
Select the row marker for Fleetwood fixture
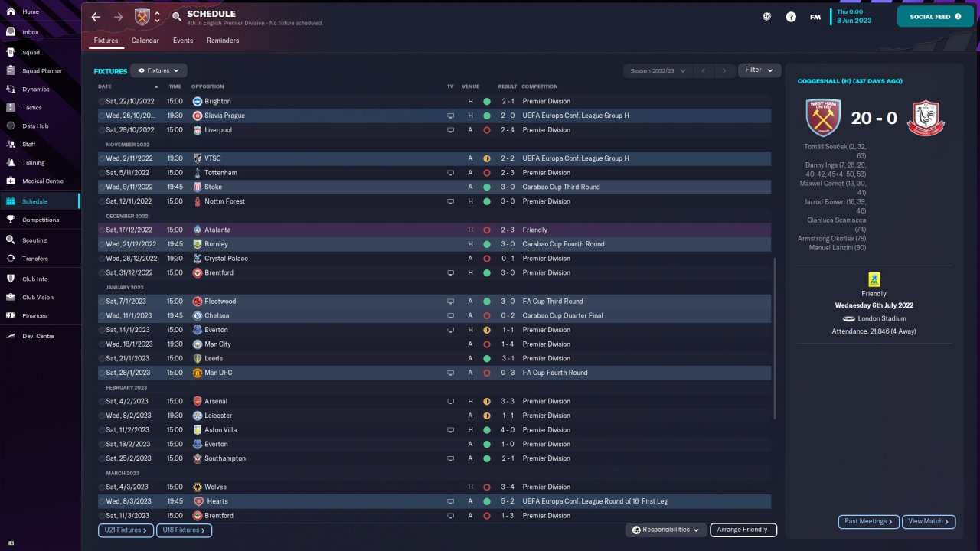pyautogui.click(x=102, y=302)
